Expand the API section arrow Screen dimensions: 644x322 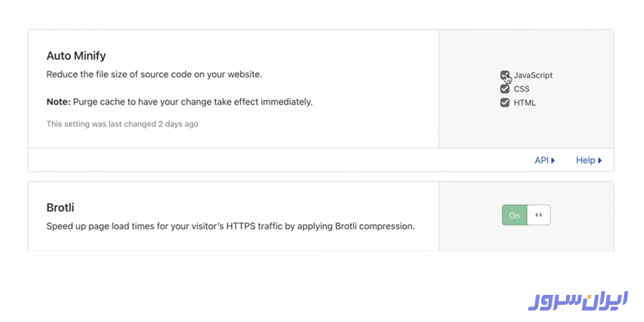pos(553,160)
